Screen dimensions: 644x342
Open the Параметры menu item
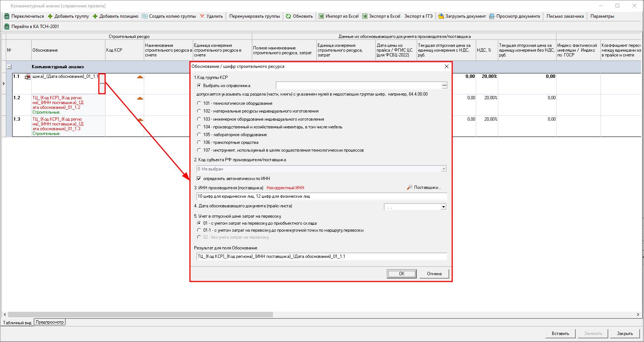click(x=602, y=16)
